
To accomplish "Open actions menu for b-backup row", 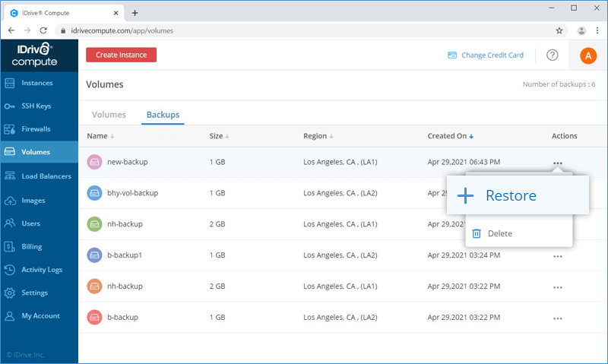I will (558, 318).
